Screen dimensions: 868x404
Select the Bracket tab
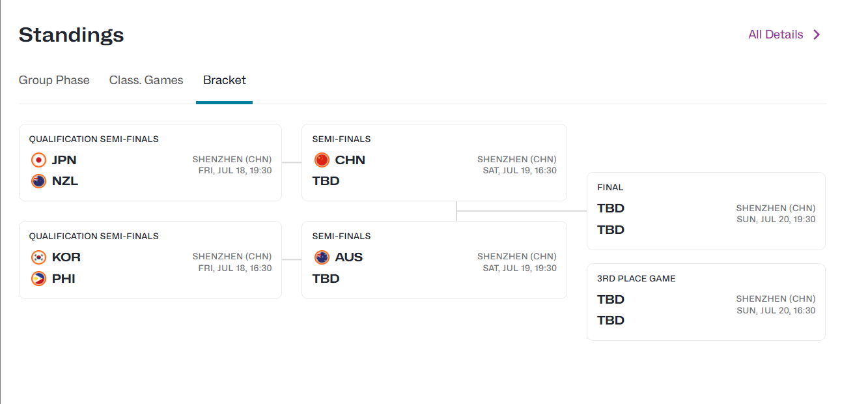coord(225,80)
